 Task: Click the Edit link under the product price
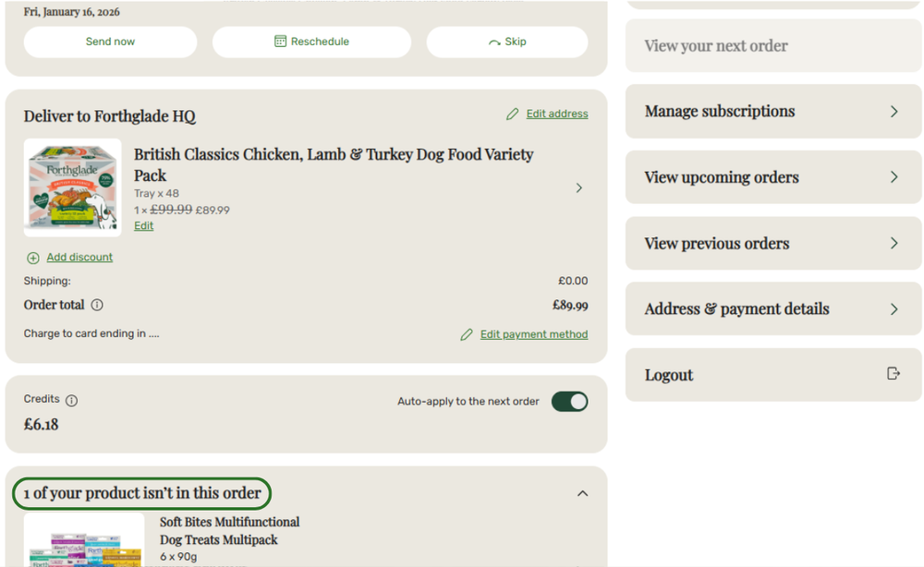[143, 225]
